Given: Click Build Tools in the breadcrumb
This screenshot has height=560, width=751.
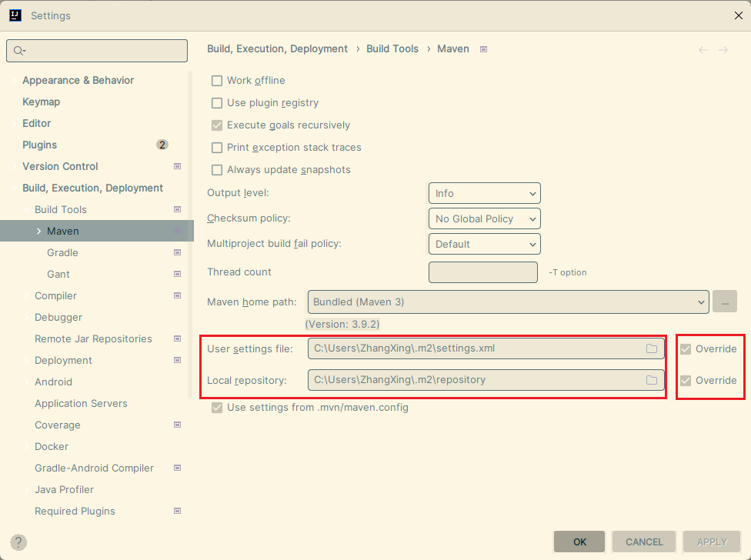Looking at the screenshot, I should click(392, 48).
